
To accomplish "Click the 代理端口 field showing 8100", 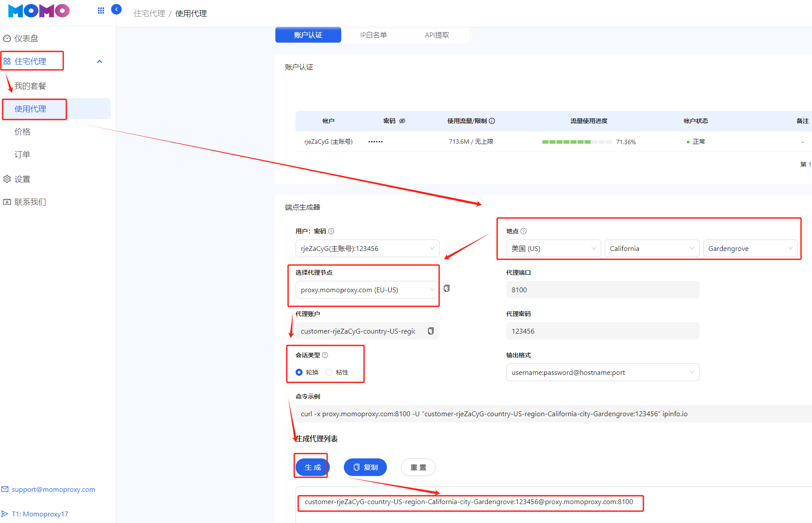I will click(603, 290).
